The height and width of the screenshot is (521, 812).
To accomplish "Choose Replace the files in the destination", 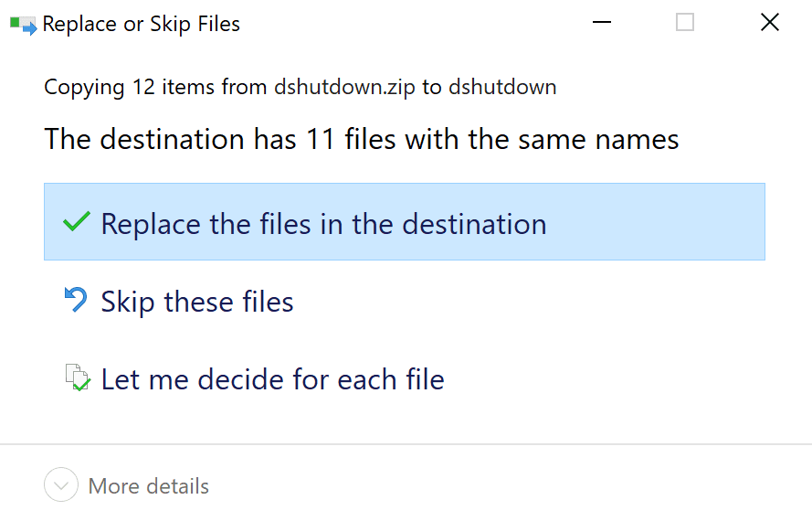I will 323,224.
